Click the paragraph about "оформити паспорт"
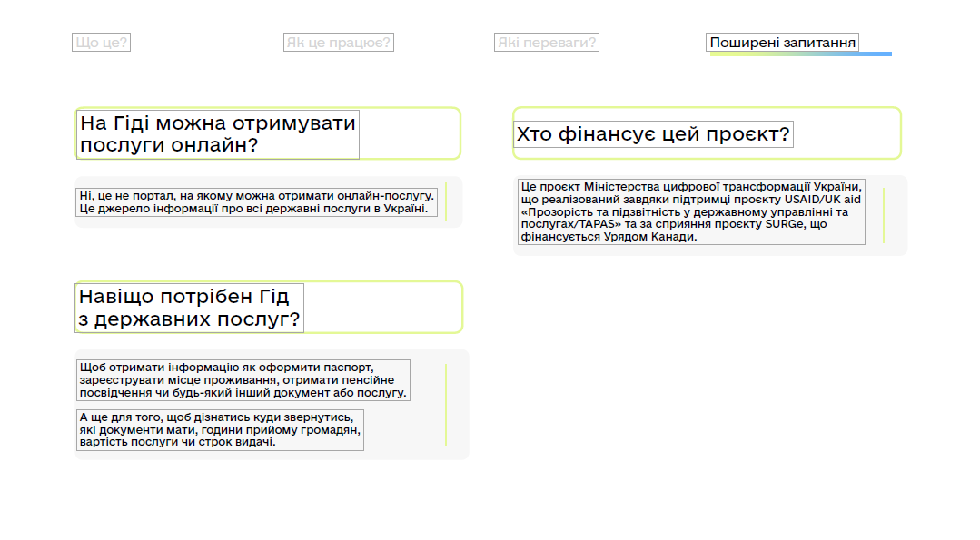Viewport: 980px width, 540px height. point(243,379)
